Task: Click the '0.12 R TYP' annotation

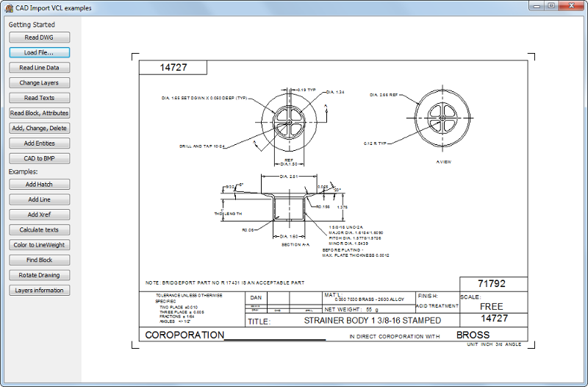Action: coord(375,143)
